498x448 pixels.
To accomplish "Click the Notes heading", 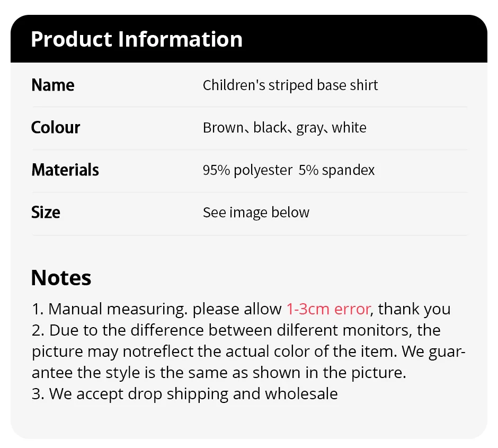I will point(61,278).
